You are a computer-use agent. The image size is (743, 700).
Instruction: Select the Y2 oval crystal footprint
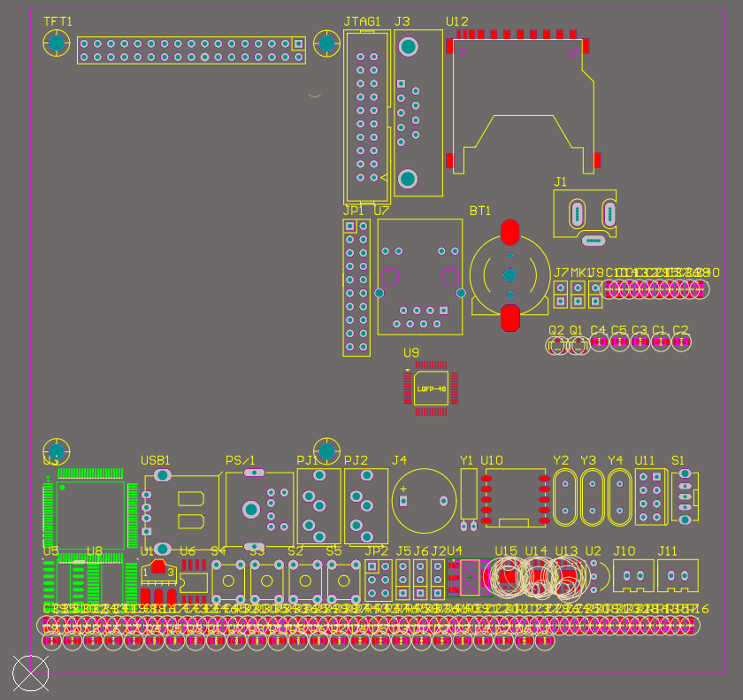pos(565,497)
